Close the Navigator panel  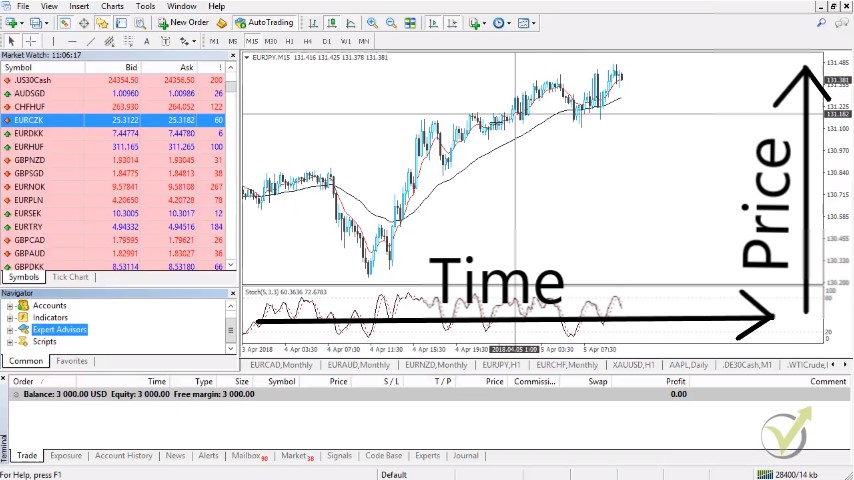coord(233,293)
